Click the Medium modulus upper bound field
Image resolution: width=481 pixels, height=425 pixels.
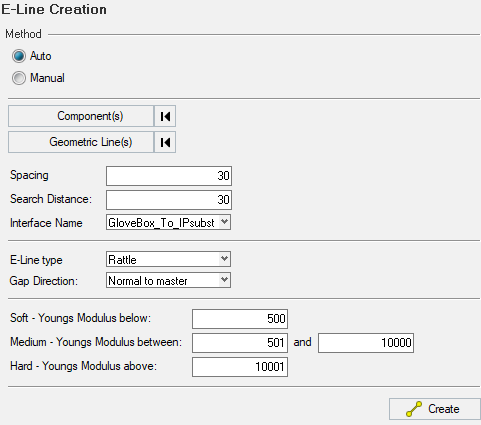[x=366, y=343]
